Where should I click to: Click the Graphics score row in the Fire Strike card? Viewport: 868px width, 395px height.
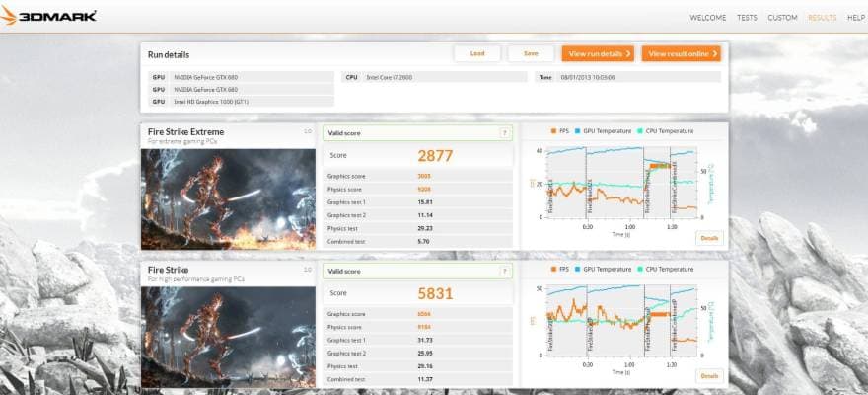[x=418, y=314]
